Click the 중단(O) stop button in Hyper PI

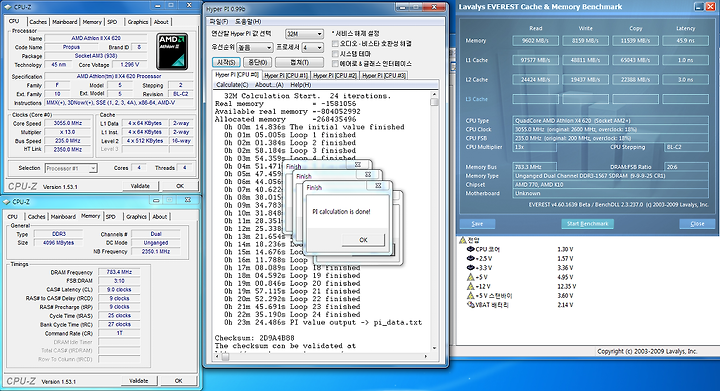click(x=258, y=62)
